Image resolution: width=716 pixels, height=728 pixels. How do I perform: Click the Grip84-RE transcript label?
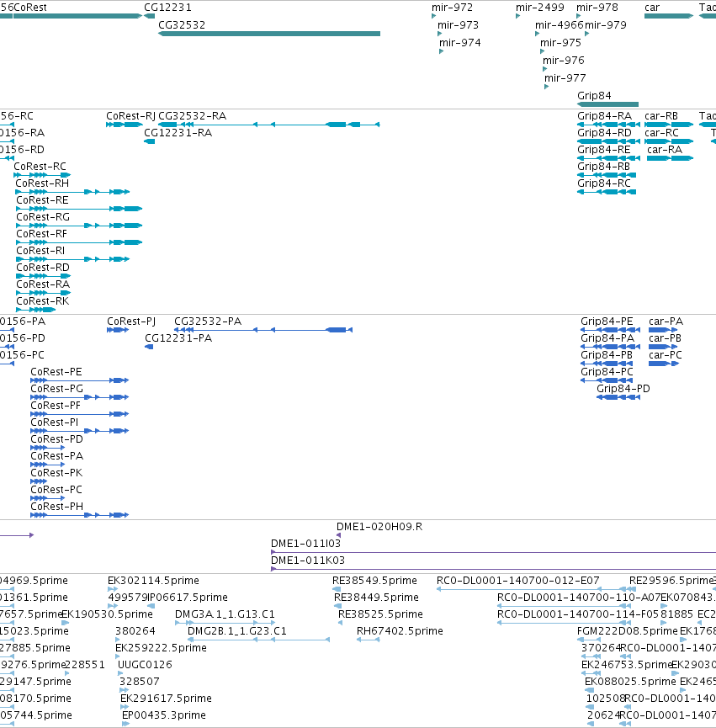pyautogui.click(x=604, y=150)
